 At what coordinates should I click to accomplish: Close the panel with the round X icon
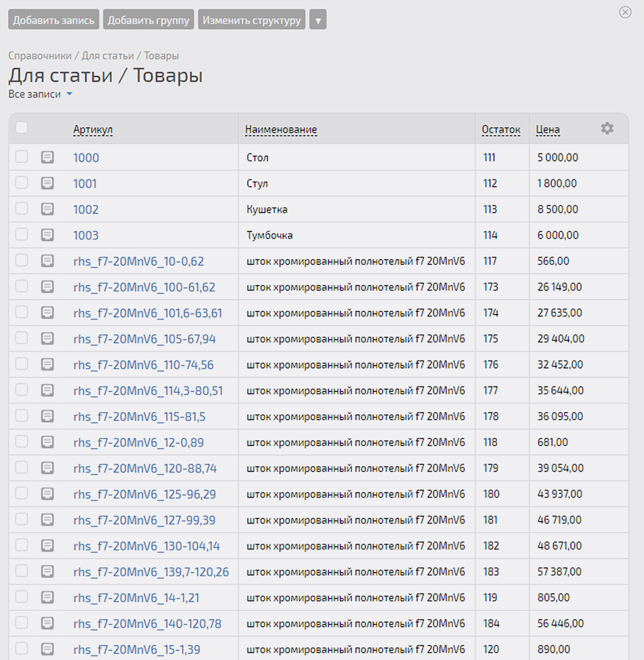click(x=625, y=12)
